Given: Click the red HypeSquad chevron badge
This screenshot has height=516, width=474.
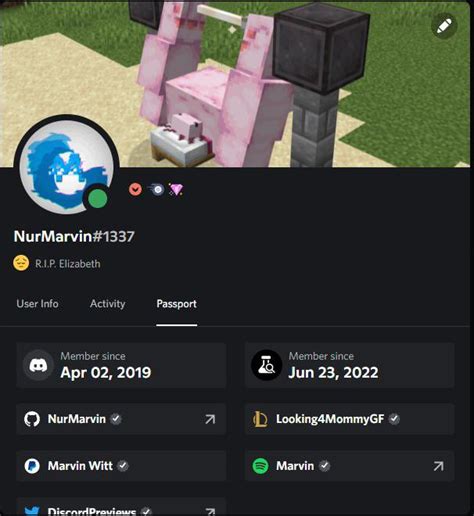Looking at the screenshot, I should point(135,190).
